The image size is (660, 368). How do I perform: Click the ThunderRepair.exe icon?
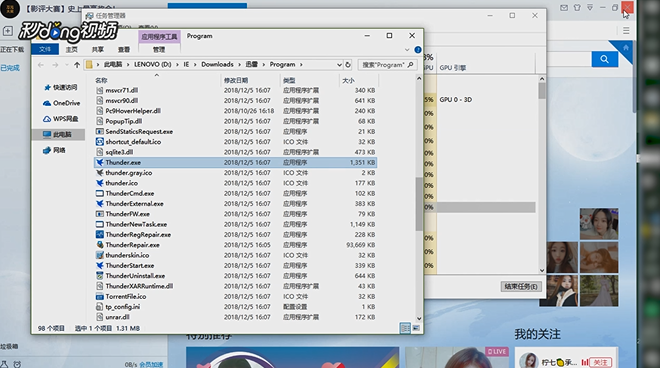[x=100, y=245]
